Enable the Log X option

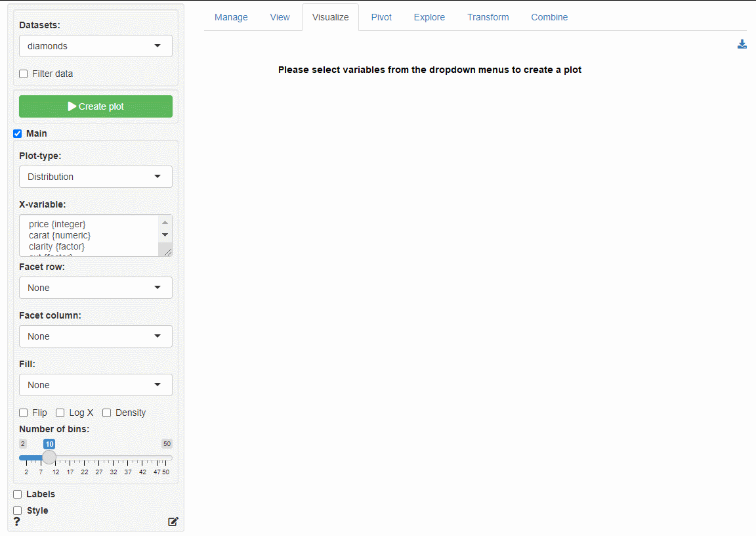tap(60, 413)
